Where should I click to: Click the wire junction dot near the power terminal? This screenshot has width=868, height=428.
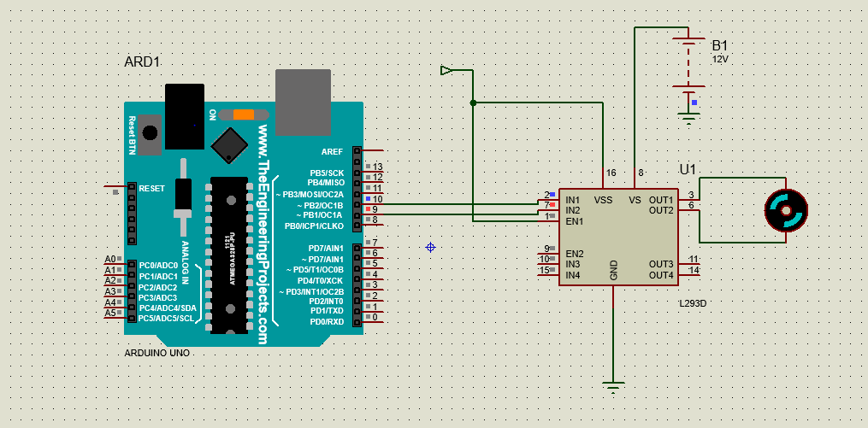tap(473, 103)
